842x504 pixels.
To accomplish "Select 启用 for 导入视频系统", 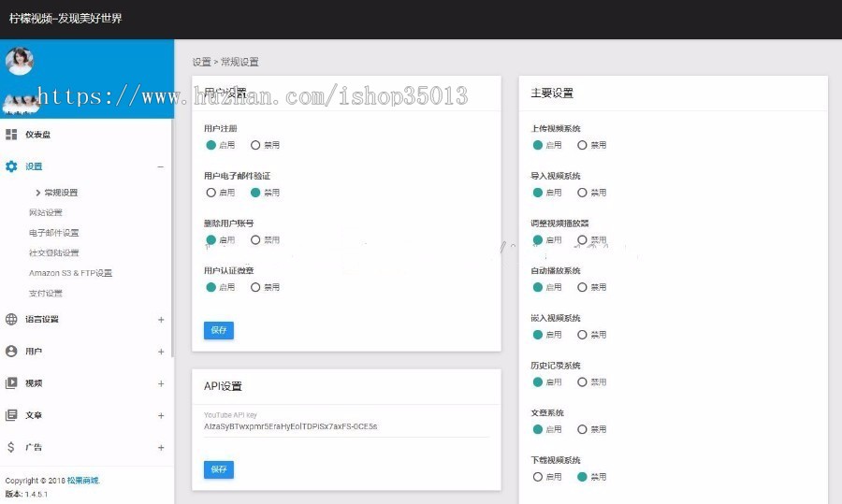I will [538, 192].
